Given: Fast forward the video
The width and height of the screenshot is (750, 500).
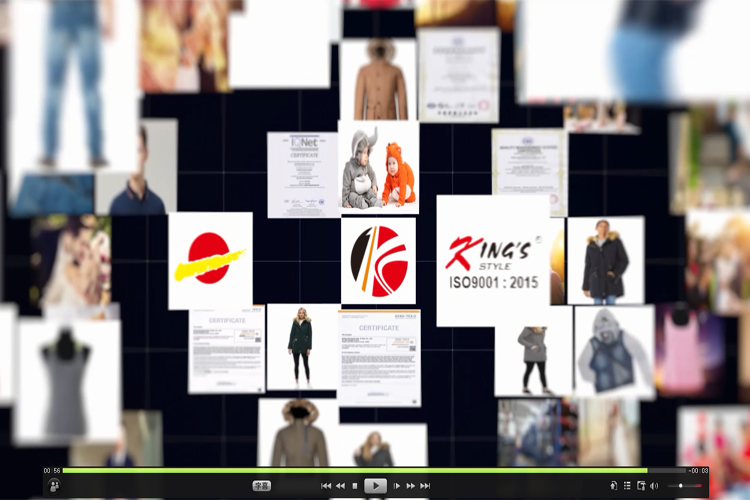Looking at the screenshot, I should [411, 486].
